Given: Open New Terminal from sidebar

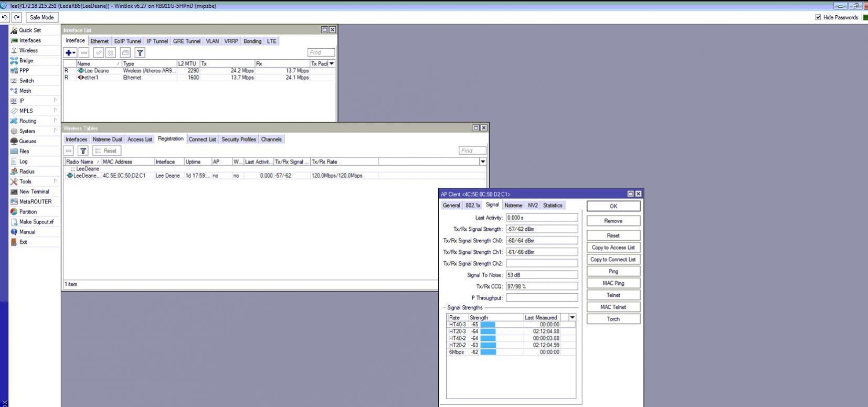Looking at the screenshot, I should click(34, 191).
